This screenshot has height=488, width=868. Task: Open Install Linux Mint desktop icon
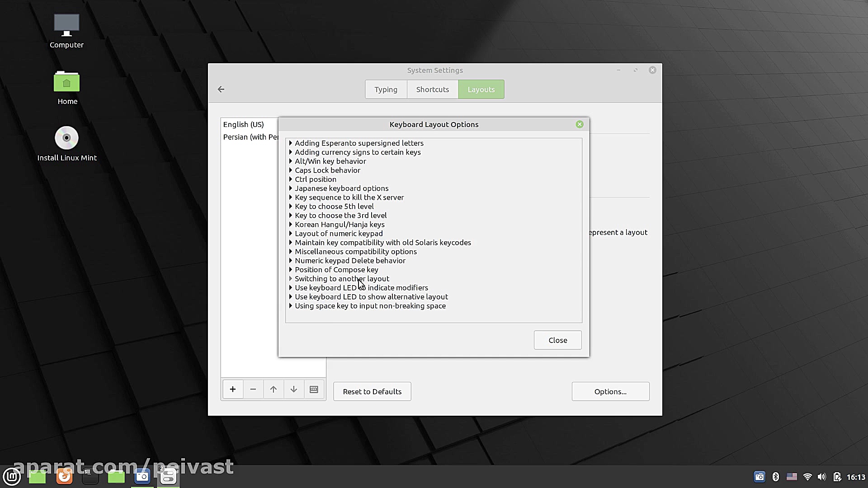coord(66,138)
